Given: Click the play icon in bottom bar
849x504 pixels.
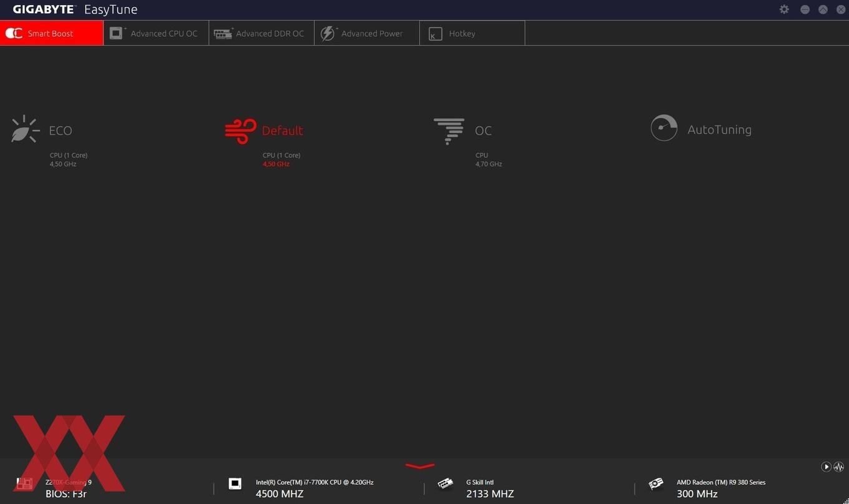Looking at the screenshot, I should coord(826,467).
